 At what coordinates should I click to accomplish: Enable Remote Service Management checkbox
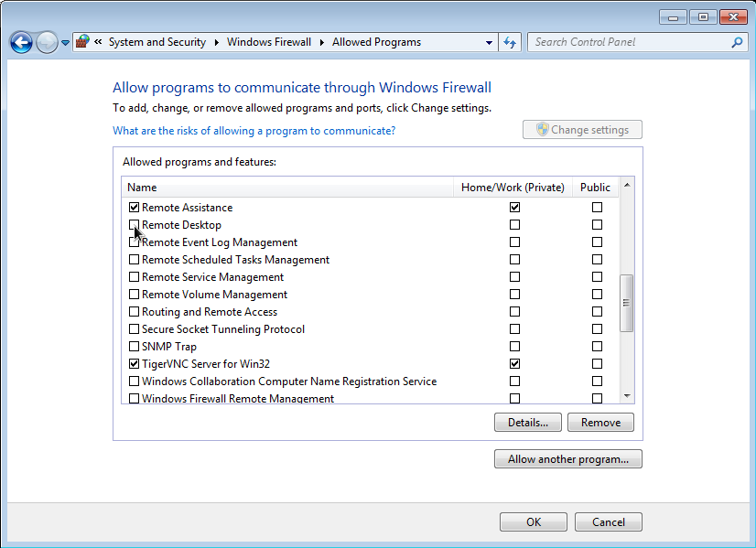134,277
